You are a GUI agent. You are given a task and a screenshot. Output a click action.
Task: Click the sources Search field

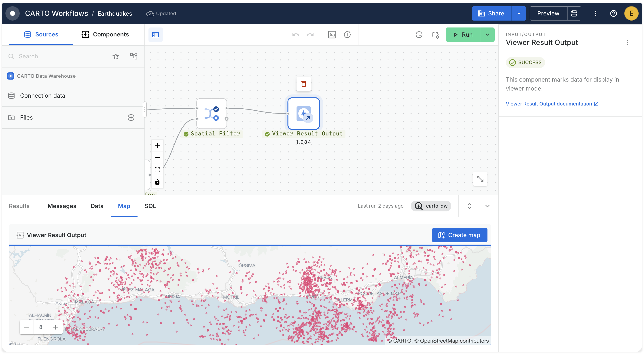[60, 56]
